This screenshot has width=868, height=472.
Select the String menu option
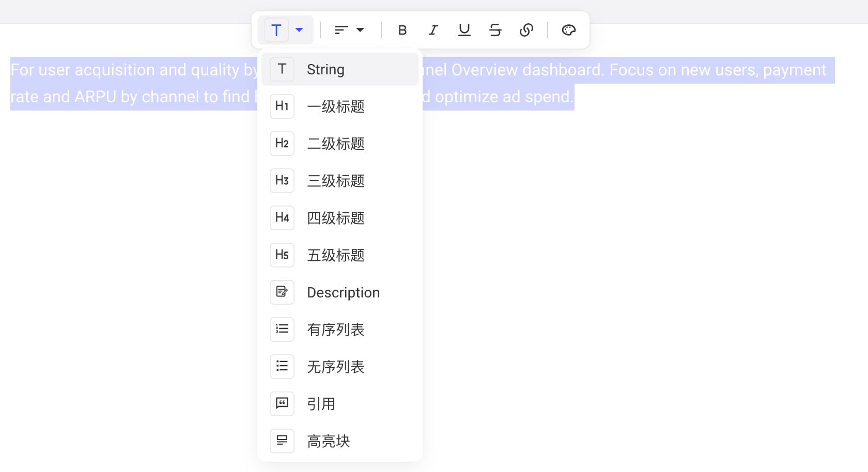click(x=340, y=69)
